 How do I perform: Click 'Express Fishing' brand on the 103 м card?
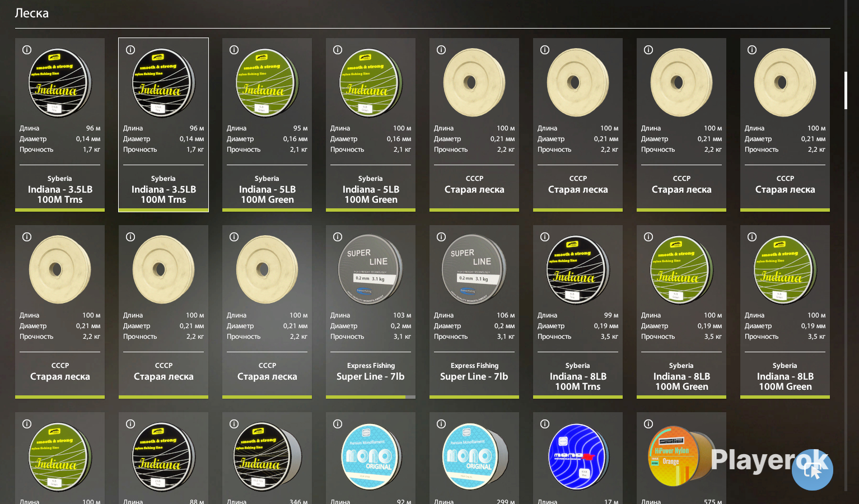pos(371,366)
